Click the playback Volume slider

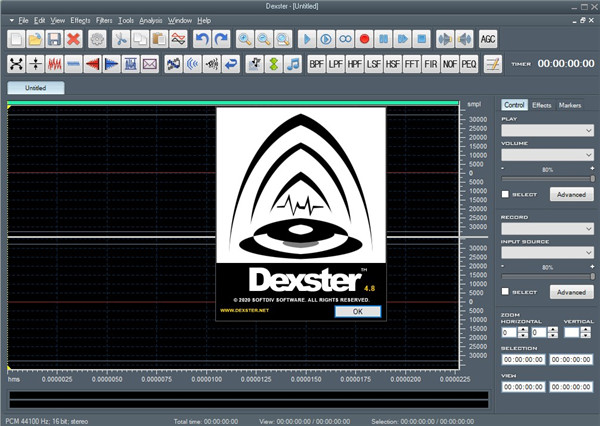click(x=547, y=179)
